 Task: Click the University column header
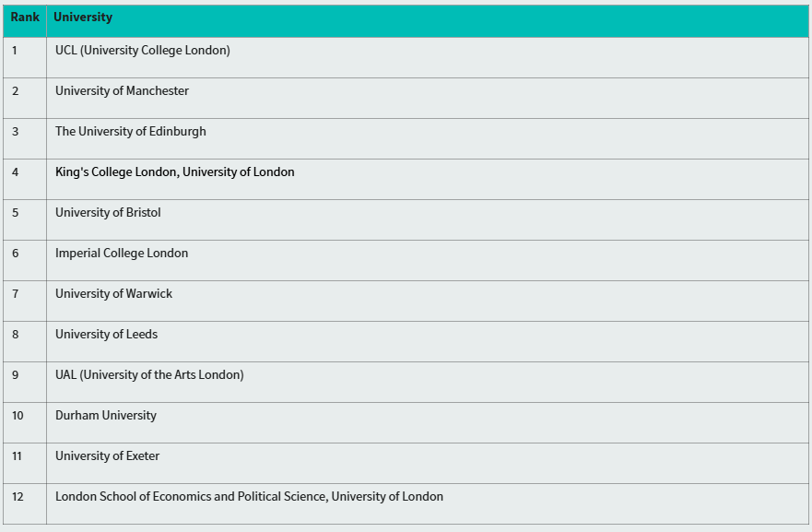[83, 18]
